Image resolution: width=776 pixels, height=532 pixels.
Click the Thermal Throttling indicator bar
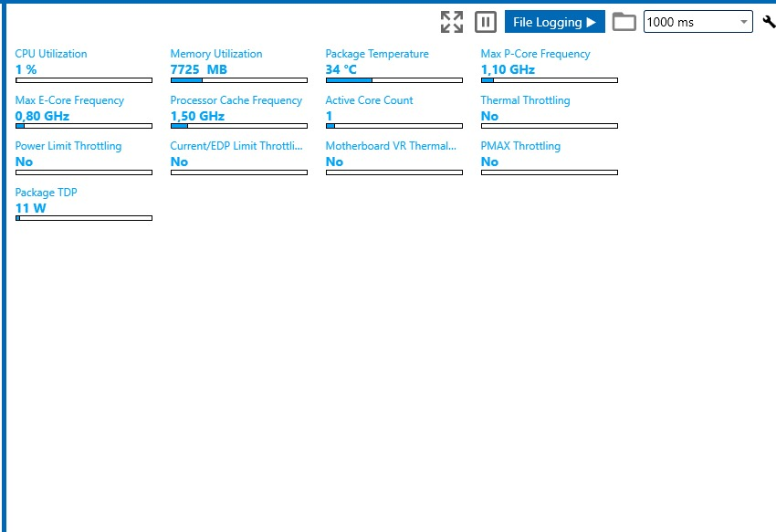(x=550, y=126)
